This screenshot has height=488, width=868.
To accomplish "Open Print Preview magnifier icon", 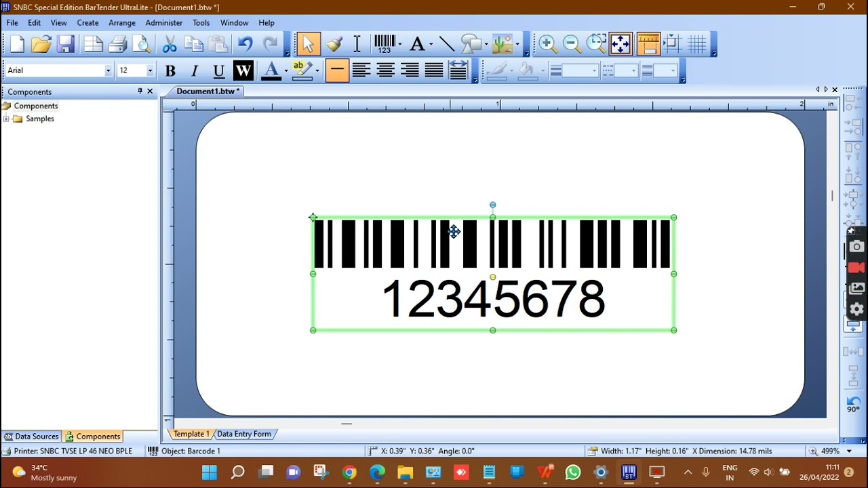I will click(142, 45).
